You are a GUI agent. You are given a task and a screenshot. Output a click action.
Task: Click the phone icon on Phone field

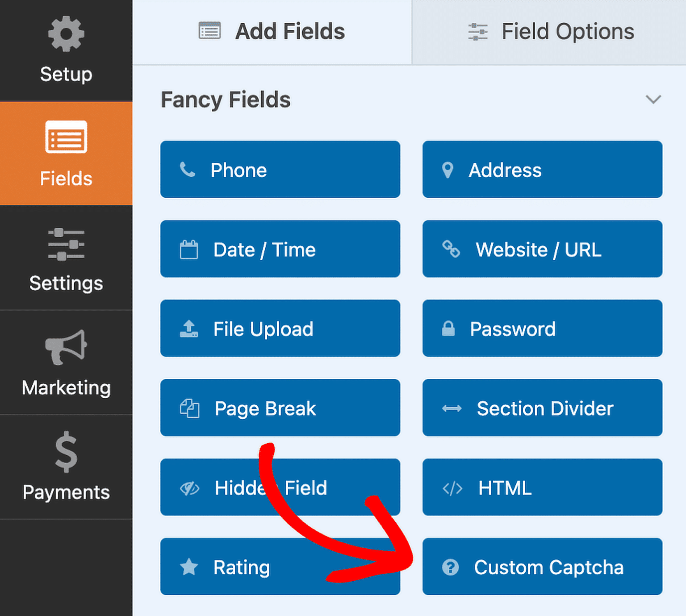click(x=188, y=170)
